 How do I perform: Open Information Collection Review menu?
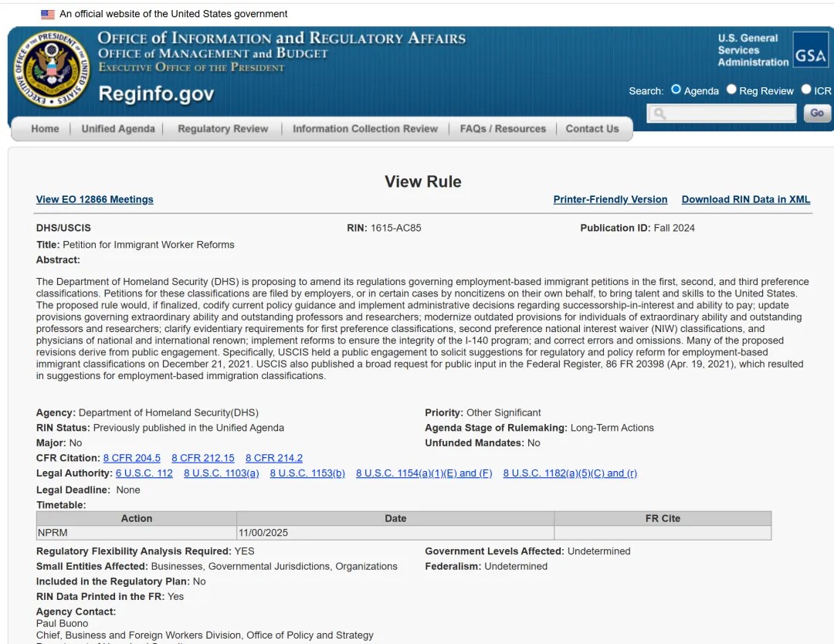point(364,129)
